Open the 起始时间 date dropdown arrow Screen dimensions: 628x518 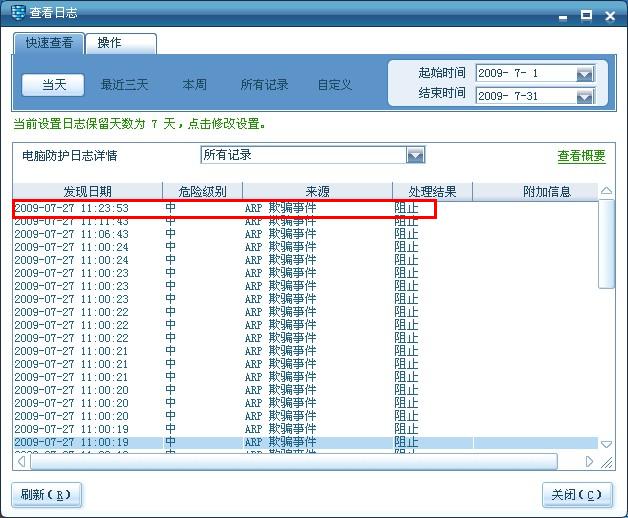coord(585,74)
